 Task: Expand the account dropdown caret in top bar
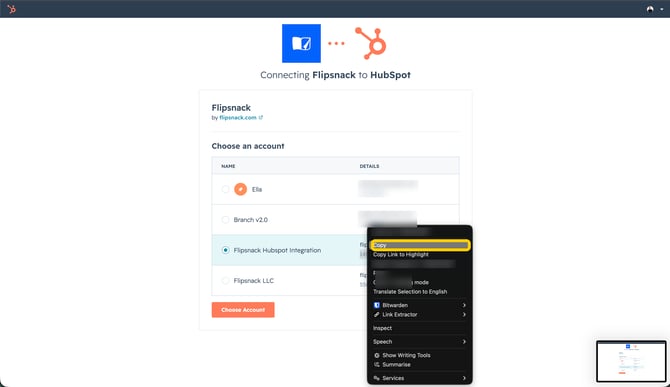[x=661, y=9]
